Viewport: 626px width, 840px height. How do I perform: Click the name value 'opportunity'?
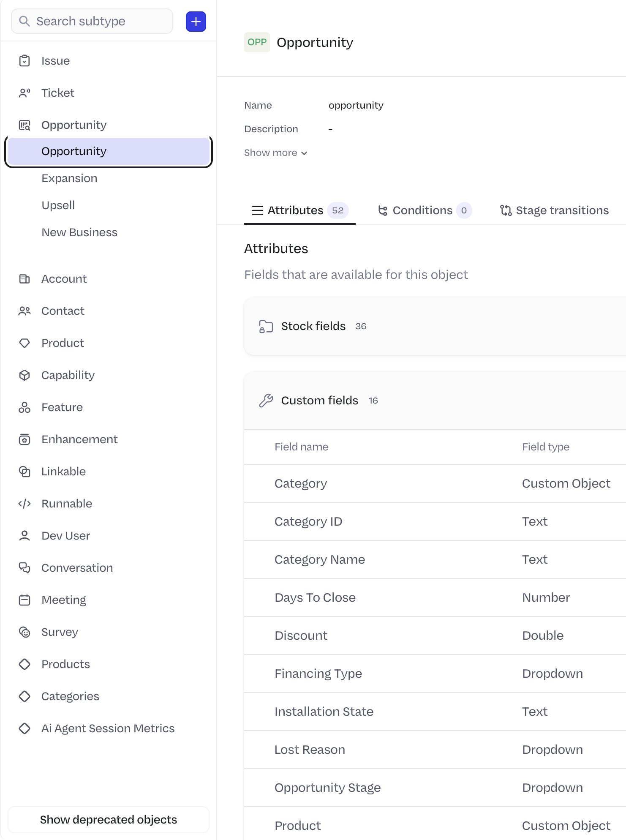[356, 105]
